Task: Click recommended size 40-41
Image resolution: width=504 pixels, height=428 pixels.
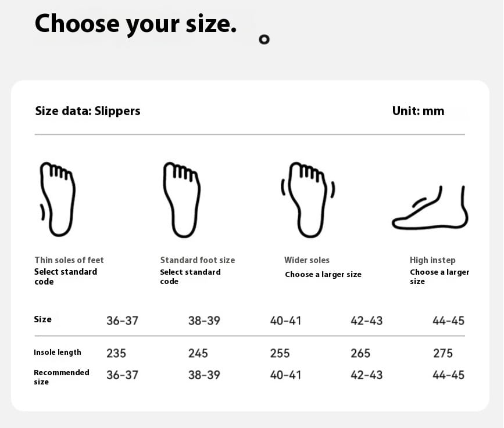Action: tap(285, 375)
